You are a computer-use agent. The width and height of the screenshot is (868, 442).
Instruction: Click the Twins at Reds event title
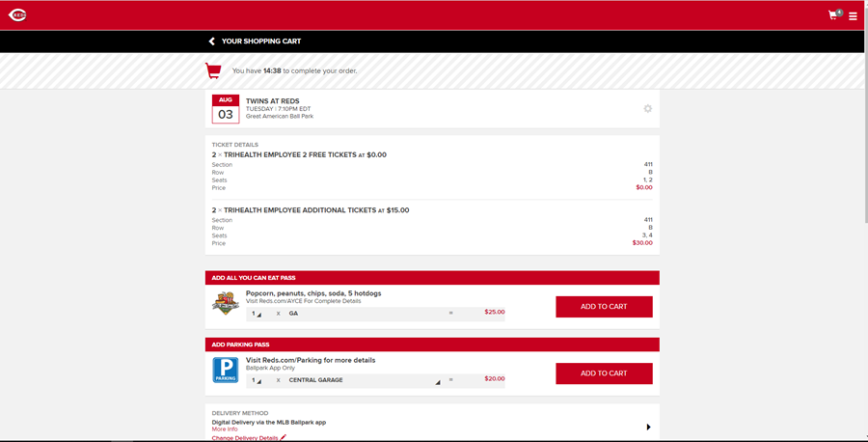point(272,100)
